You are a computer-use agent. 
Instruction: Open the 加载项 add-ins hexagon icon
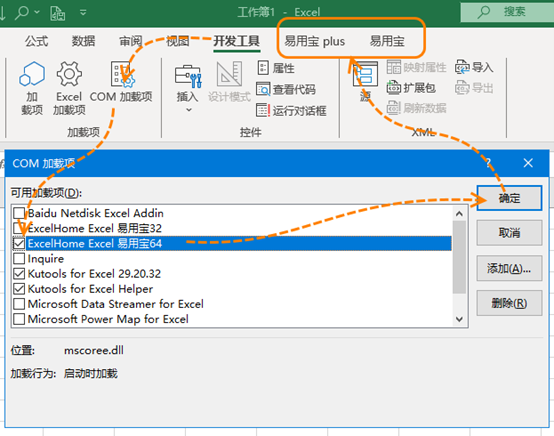32,74
